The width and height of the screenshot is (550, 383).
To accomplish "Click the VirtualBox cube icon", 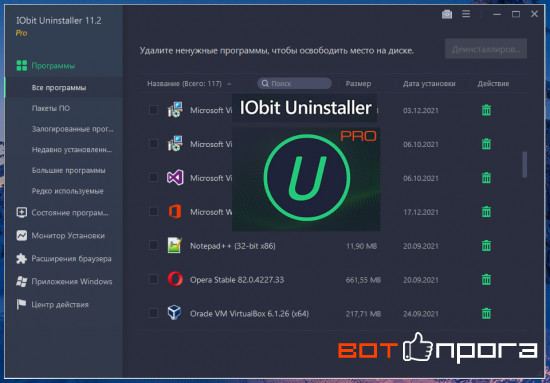I will pyautogui.click(x=175, y=313).
